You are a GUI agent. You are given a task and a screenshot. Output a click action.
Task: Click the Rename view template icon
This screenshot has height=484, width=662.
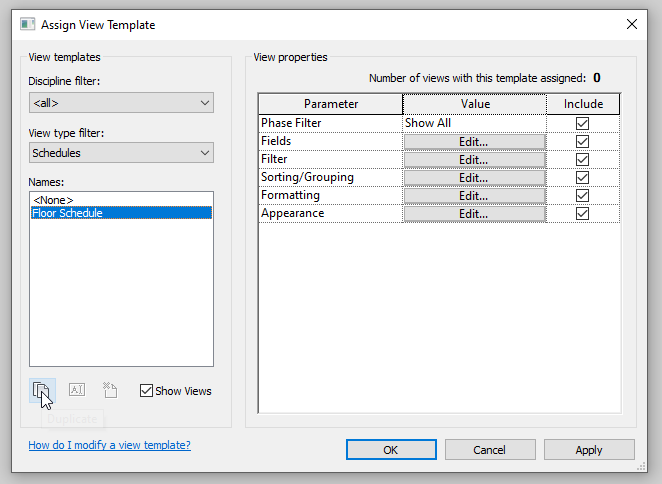[x=77, y=391]
